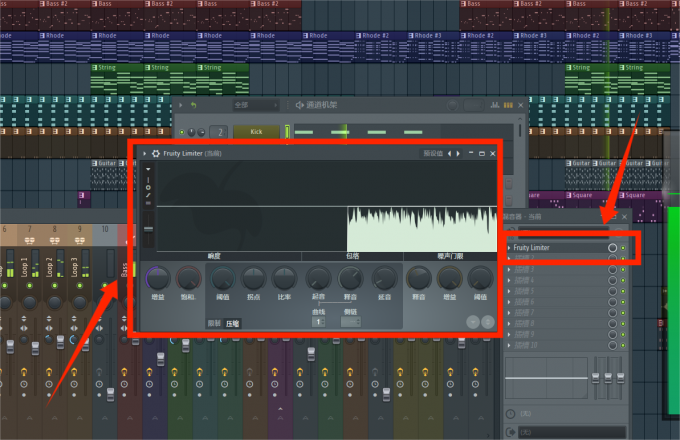Click the speaker icon beside 通道机架
680x440 pixels.
(x=300, y=105)
